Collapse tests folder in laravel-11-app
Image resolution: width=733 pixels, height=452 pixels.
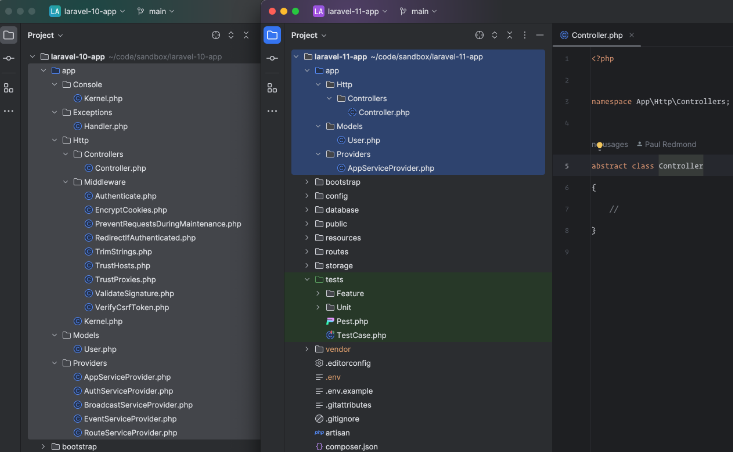307,280
